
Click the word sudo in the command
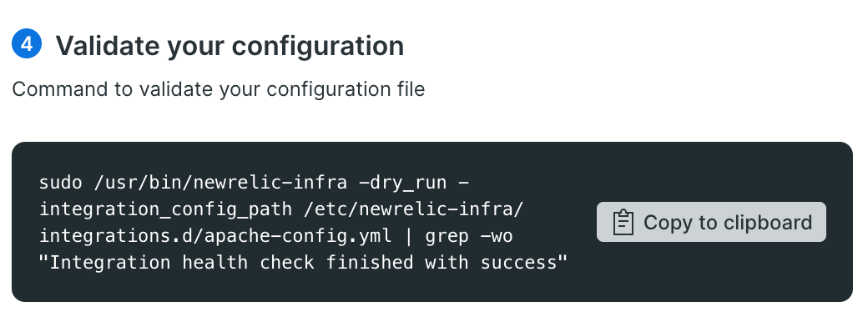click(61, 182)
